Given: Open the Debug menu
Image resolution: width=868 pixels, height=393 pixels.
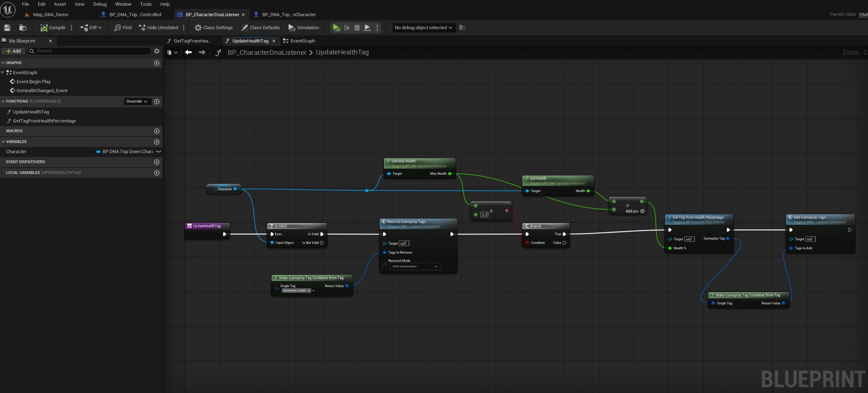Looking at the screenshot, I should (100, 4).
